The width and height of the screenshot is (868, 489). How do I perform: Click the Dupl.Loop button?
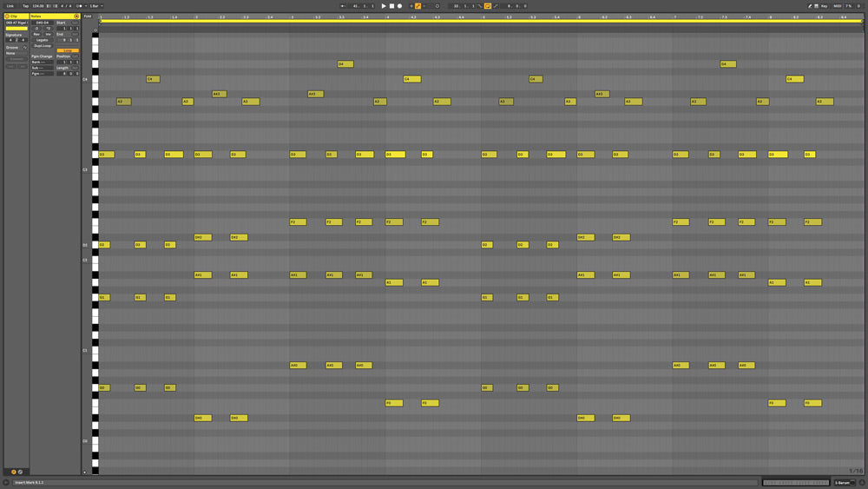pos(43,45)
